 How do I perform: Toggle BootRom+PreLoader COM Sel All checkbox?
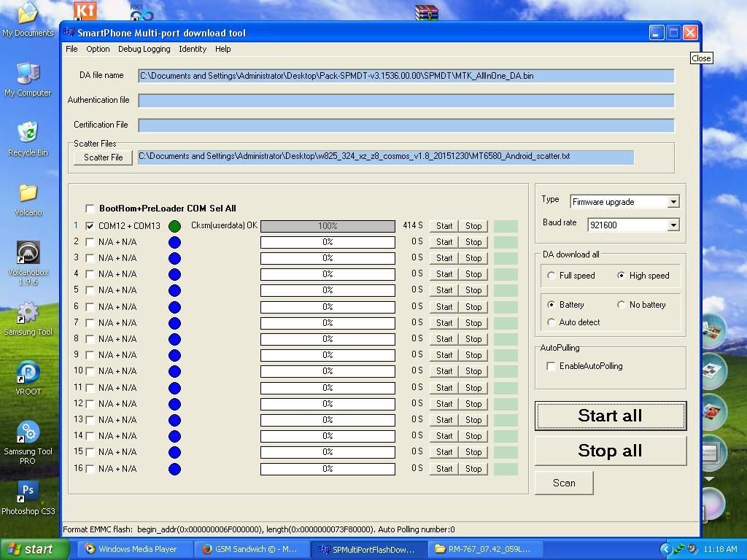tap(90, 209)
